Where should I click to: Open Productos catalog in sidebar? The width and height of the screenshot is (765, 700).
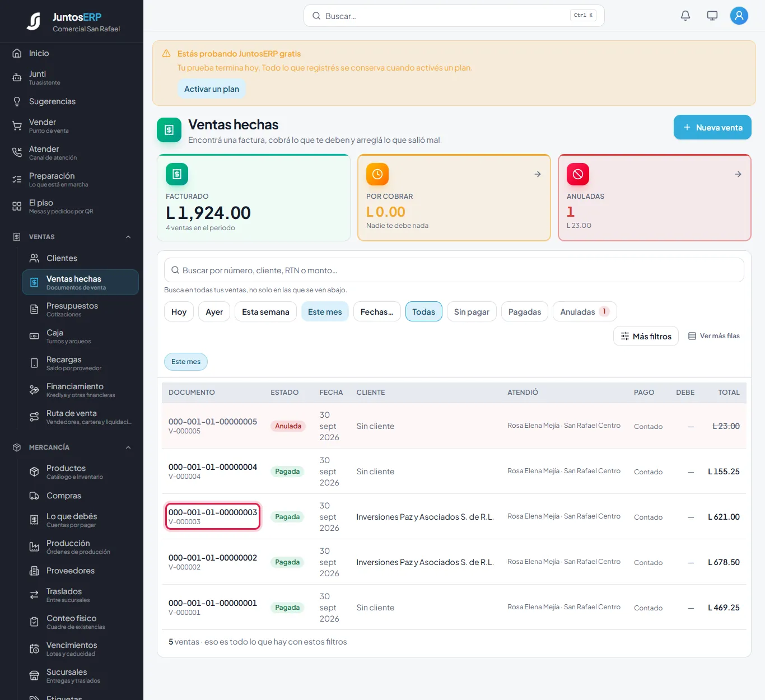(80, 472)
